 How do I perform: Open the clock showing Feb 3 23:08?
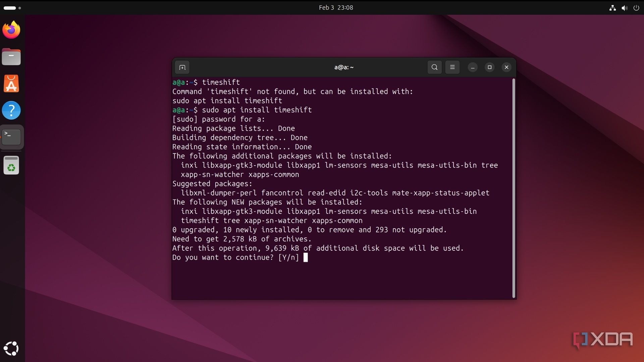(x=336, y=7)
